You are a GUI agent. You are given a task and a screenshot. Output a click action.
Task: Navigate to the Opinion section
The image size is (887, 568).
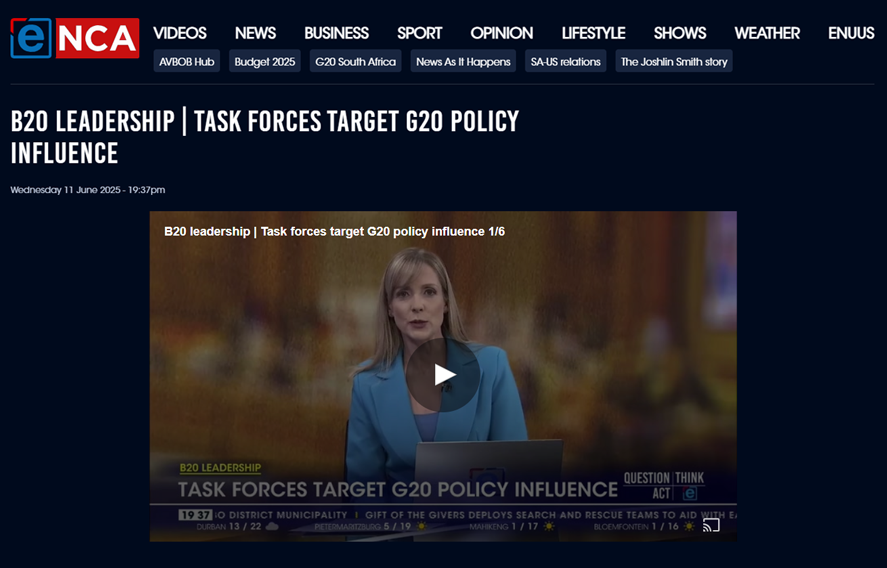click(x=501, y=33)
